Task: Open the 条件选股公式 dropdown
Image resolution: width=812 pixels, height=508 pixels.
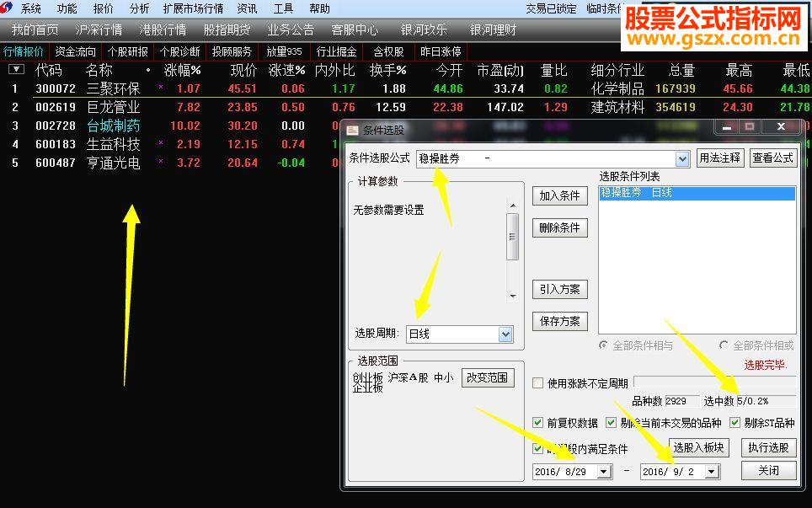Action: click(x=682, y=159)
